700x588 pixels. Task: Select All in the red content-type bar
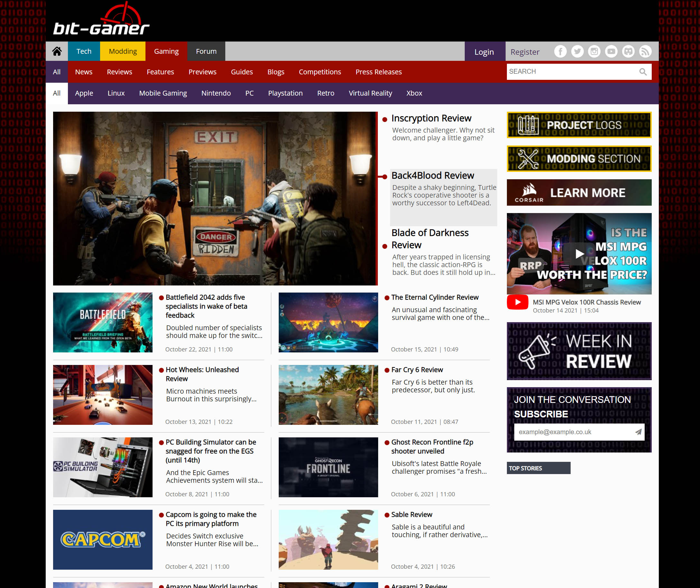[x=57, y=72]
